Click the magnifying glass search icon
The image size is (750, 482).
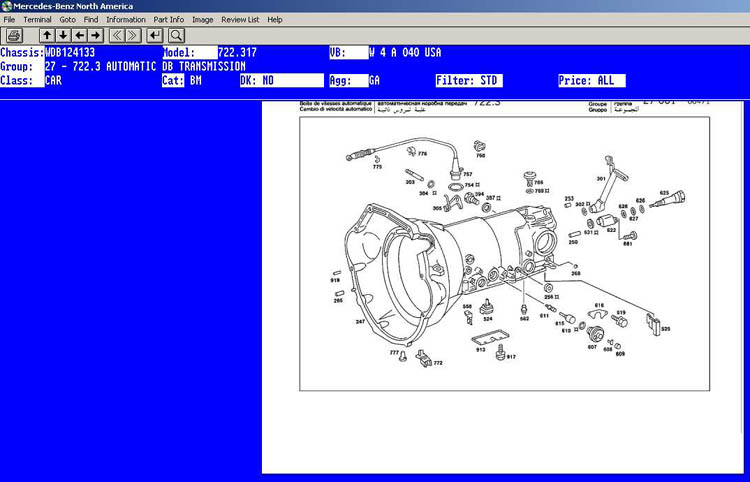click(175, 35)
